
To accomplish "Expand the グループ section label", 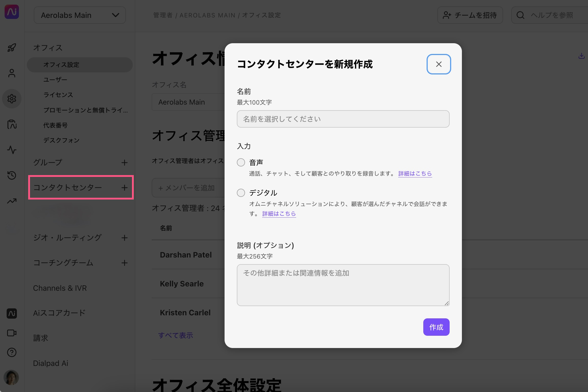I will [x=48, y=163].
